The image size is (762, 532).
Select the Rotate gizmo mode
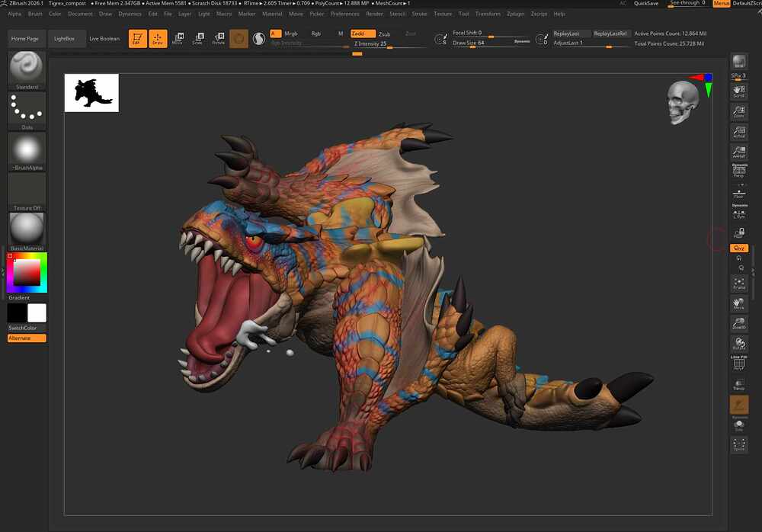218,38
